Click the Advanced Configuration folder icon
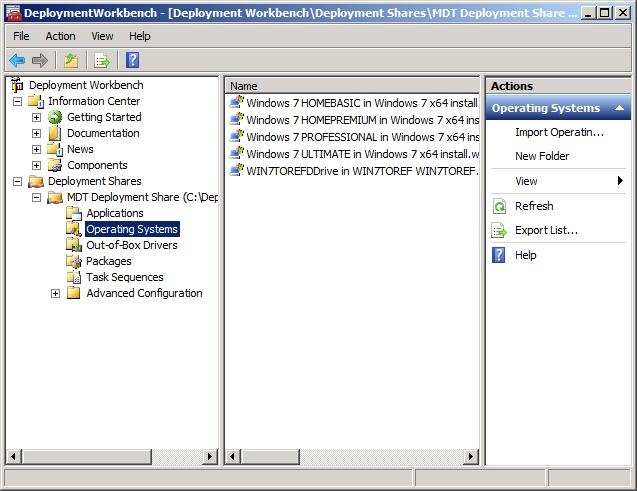The height and width of the screenshot is (491, 637). [x=74, y=293]
